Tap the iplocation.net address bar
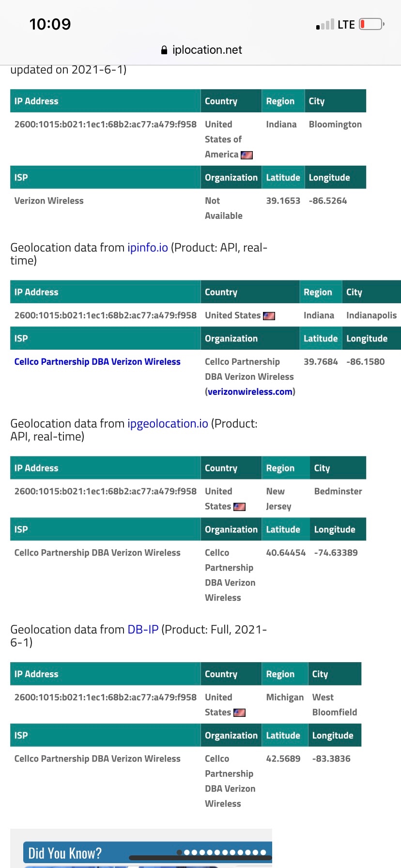The width and height of the screenshot is (401, 868). [x=201, y=50]
